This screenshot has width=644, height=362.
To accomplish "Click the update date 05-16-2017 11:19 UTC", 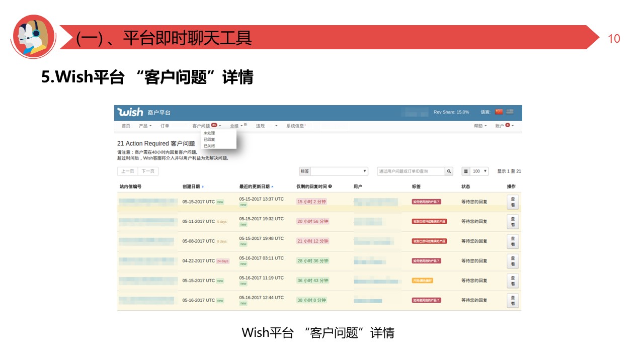I will click(x=262, y=278).
